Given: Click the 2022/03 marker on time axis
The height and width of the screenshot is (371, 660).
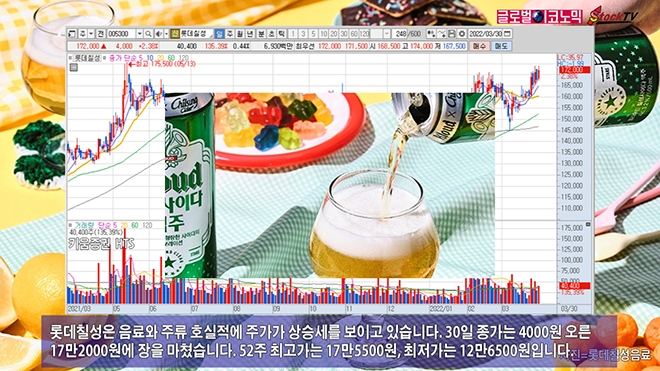Looking at the screenshot, I should 505,309.
